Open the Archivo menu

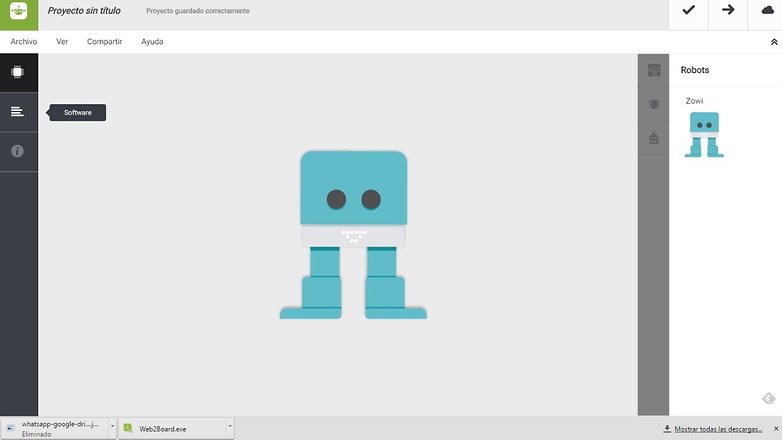point(24,42)
